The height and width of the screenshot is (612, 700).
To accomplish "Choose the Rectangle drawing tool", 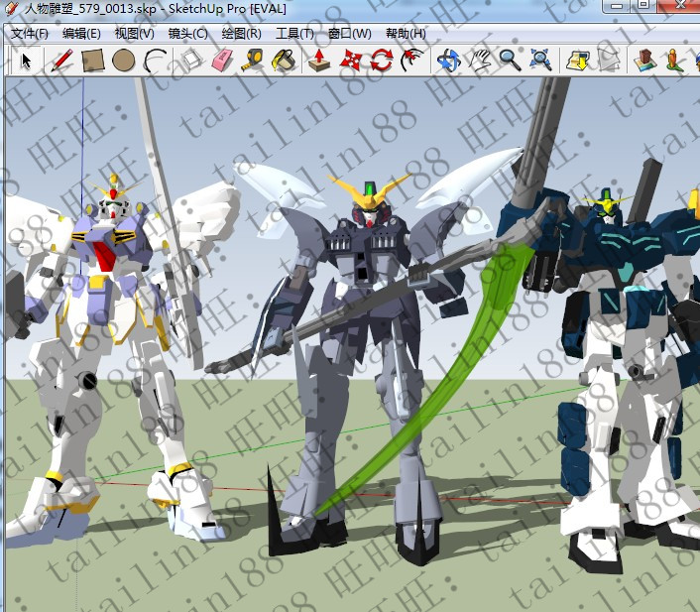I will pyautogui.click(x=93, y=61).
